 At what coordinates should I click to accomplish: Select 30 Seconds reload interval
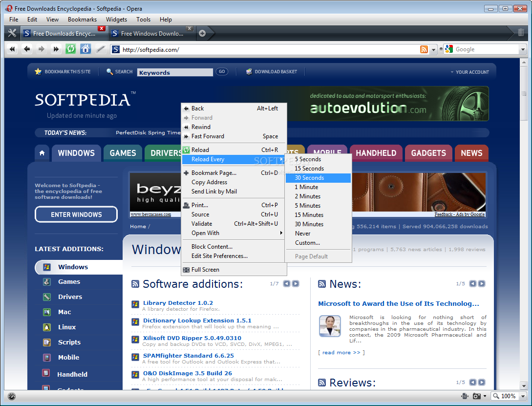(x=318, y=178)
